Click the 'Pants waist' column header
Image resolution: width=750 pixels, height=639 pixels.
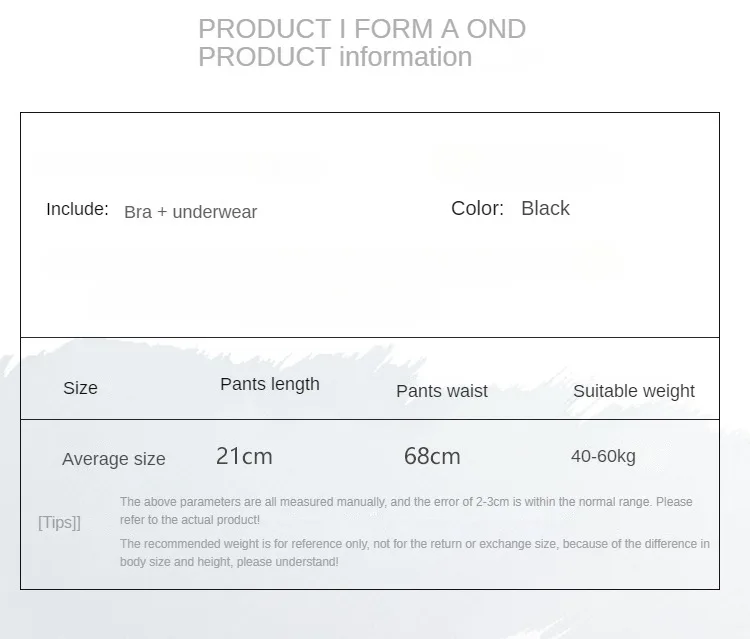441,391
